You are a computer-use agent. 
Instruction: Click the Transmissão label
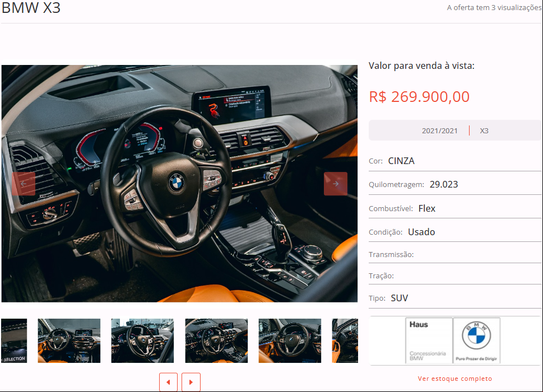coord(391,255)
